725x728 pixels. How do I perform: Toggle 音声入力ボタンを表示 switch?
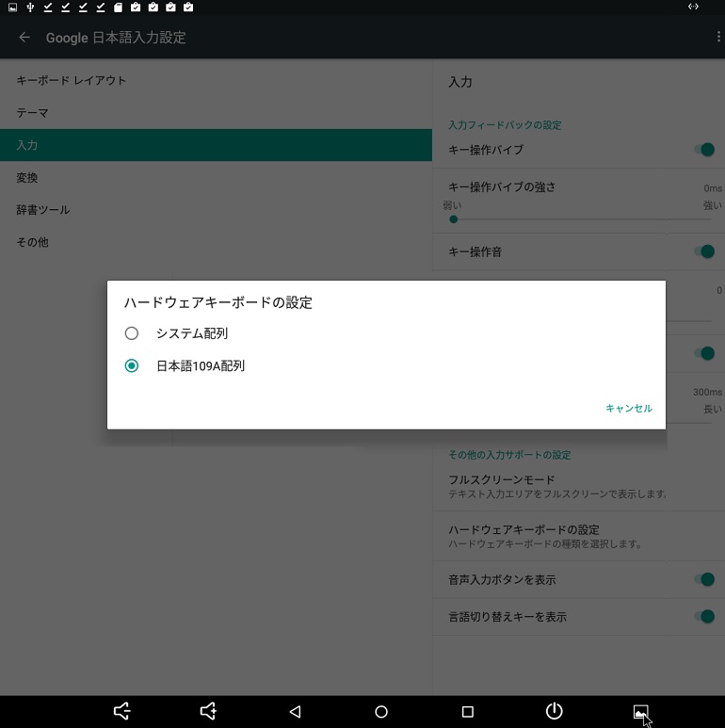704,579
